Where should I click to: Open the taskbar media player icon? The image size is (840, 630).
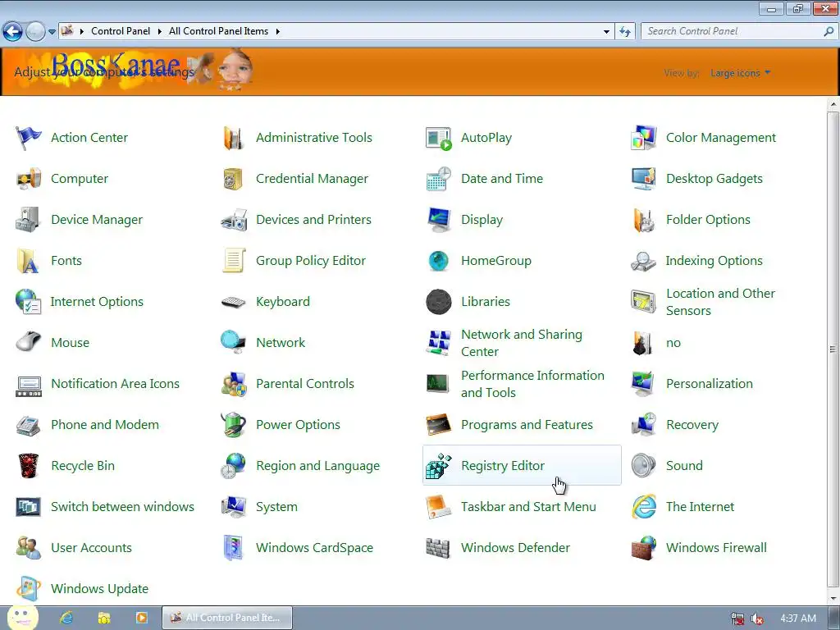click(x=141, y=618)
